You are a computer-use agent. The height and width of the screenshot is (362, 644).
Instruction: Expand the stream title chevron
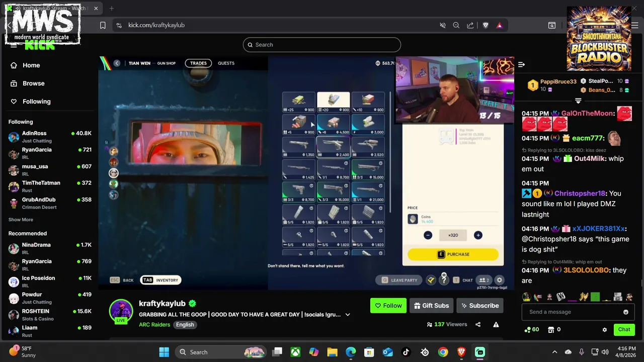point(347,315)
